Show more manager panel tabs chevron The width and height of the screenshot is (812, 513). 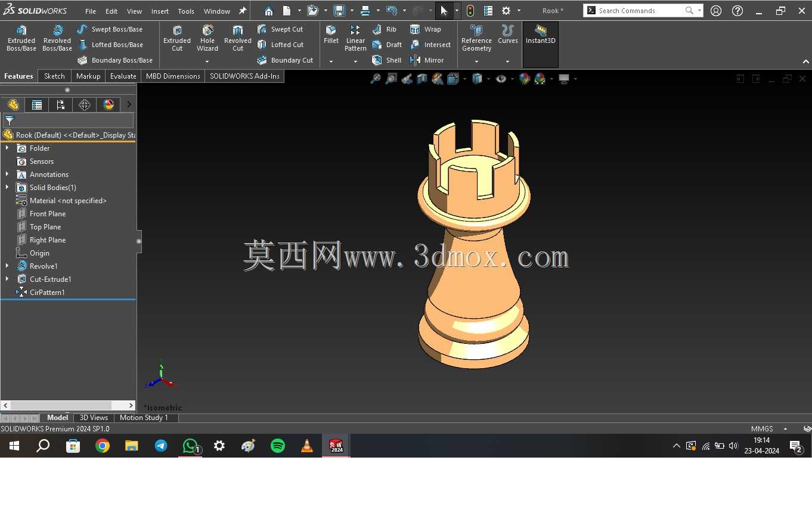point(129,105)
